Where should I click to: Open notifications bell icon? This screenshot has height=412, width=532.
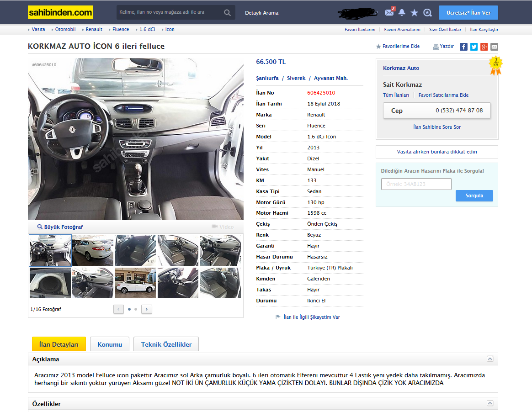point(402,12)
